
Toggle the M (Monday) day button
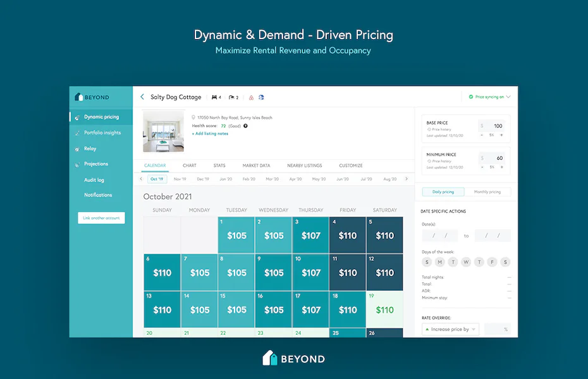coord(440,262)
